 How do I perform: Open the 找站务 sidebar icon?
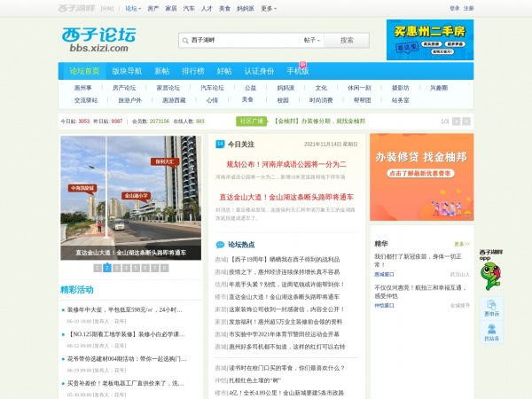(491, 332)
